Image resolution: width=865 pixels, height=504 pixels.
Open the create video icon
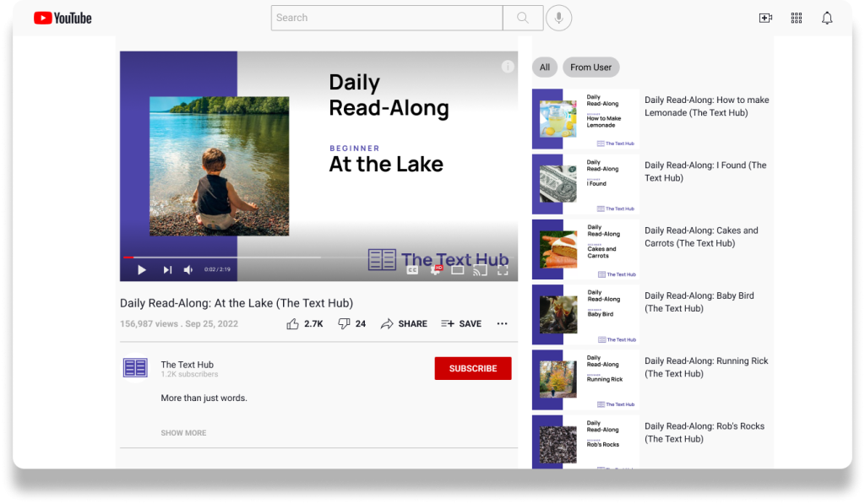point(765,19)
